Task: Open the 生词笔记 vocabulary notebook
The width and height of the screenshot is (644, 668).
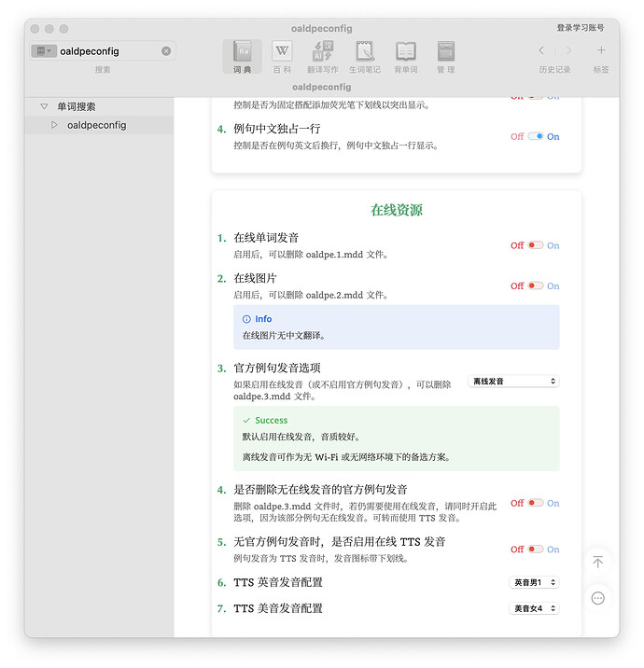Action: 365,57
